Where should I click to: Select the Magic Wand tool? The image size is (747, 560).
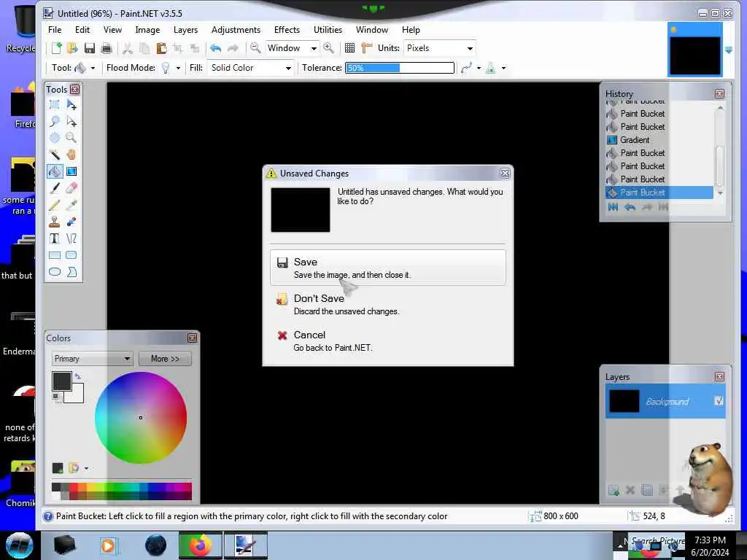click(x=54, y=155)
